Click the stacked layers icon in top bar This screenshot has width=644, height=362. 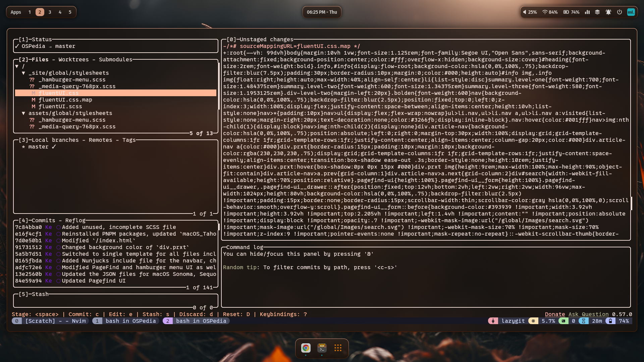tap(597, 12)
